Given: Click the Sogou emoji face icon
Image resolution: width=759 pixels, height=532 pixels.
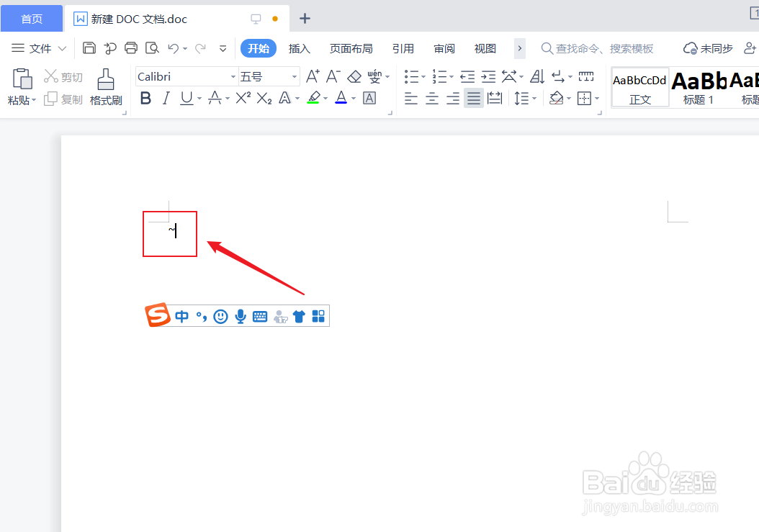Looking at the screenshot, I should tap(221, 317).
